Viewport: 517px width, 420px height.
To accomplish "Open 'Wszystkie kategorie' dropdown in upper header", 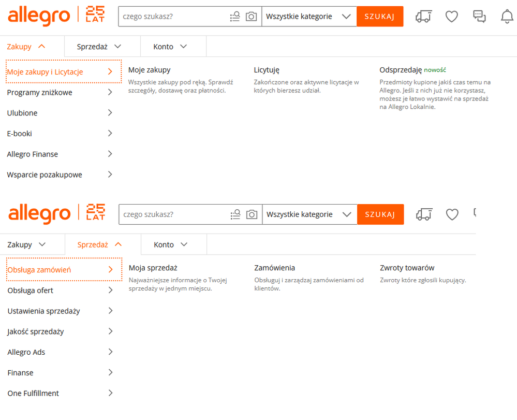I will pos(309,17).
